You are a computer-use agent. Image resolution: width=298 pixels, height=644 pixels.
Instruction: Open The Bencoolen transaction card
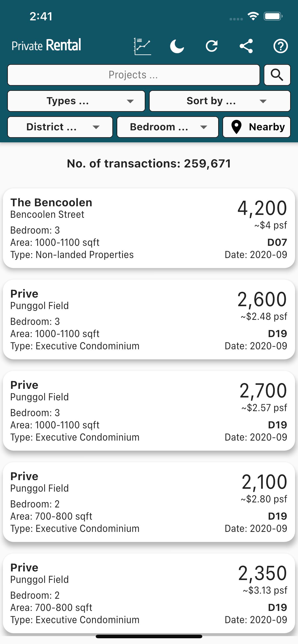coord(149,228)
